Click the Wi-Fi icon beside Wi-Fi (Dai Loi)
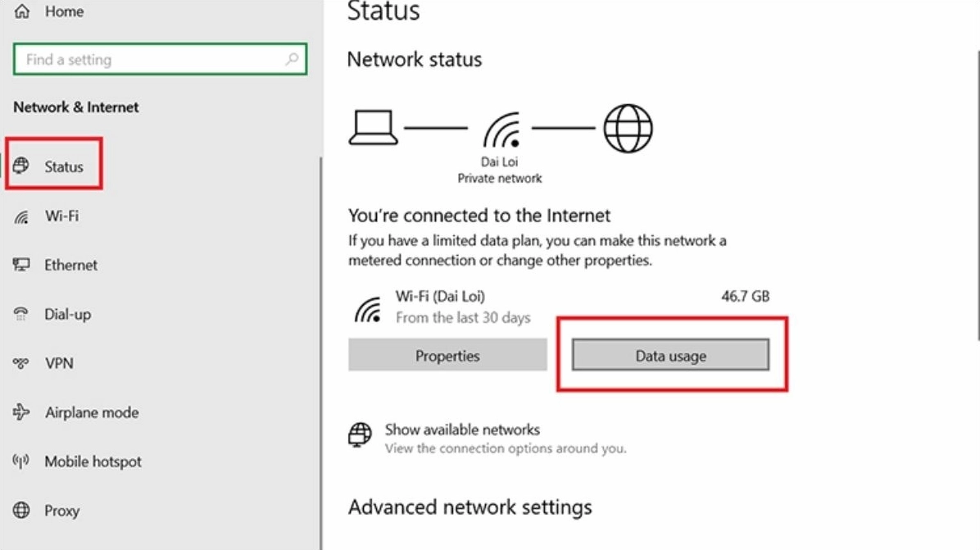The width and height of the screenshot is (980, 550). click(369, 307)
